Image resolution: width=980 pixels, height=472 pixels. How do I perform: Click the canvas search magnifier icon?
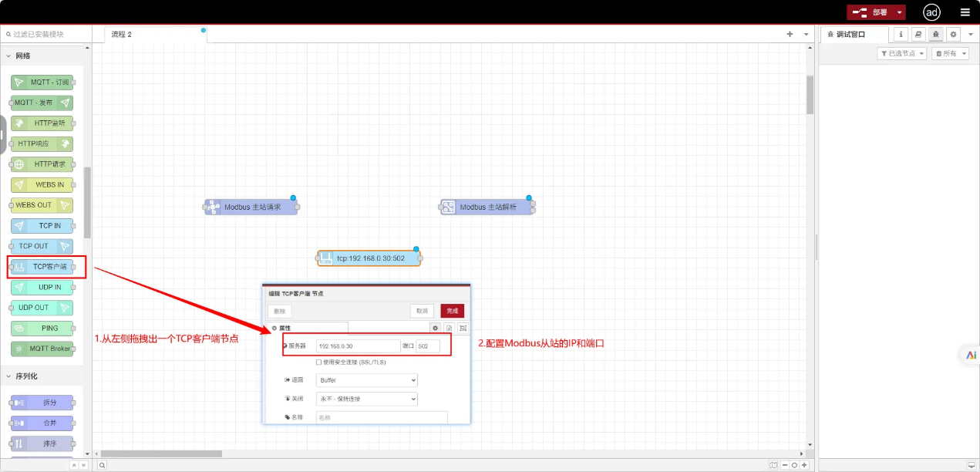(x=102, y=465)
